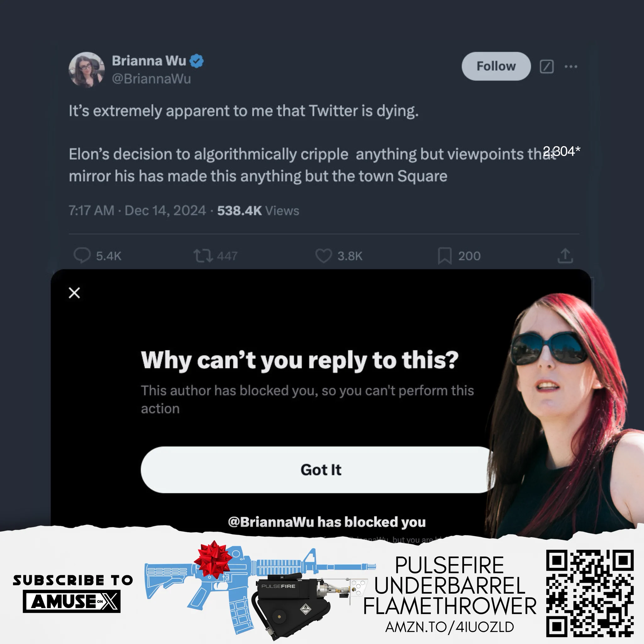The height and width of the screenshot is (644, 644).
Task: Click the AMUSE on X logo
Action: tap(72, 602)
